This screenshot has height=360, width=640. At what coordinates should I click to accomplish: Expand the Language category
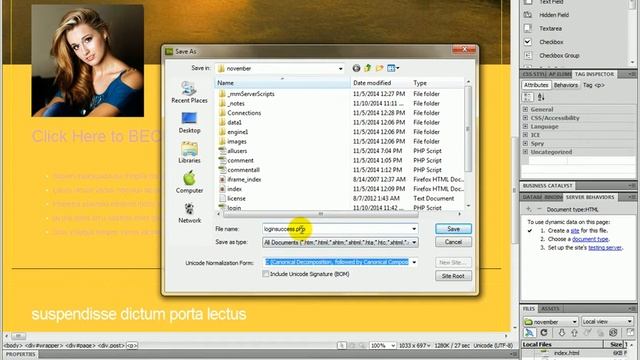[x=525, y=127]
